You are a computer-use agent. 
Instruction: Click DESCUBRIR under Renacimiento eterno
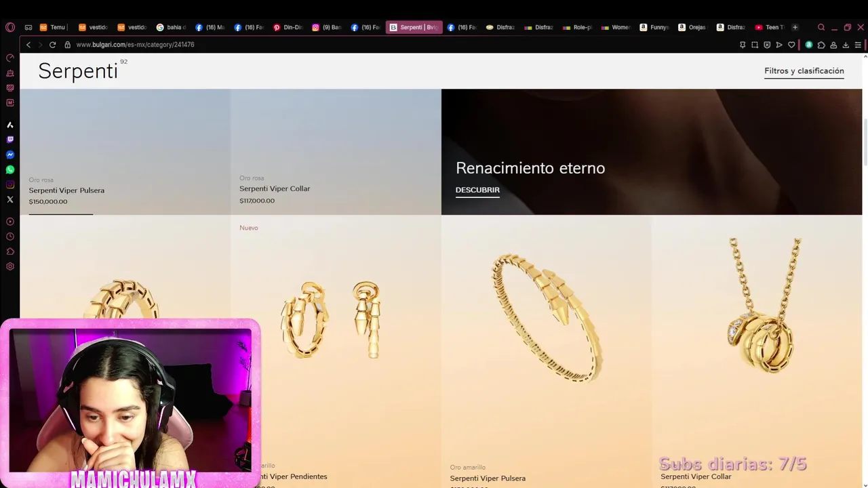(477, 190)
